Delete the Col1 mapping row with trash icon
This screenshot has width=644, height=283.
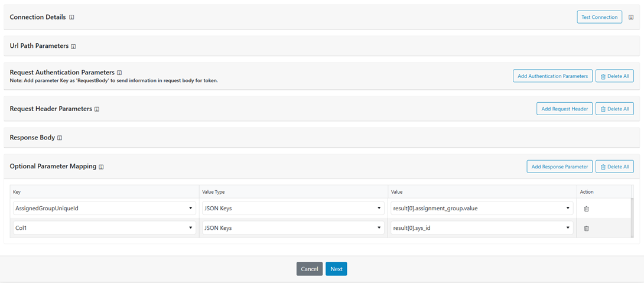(586, 228)
